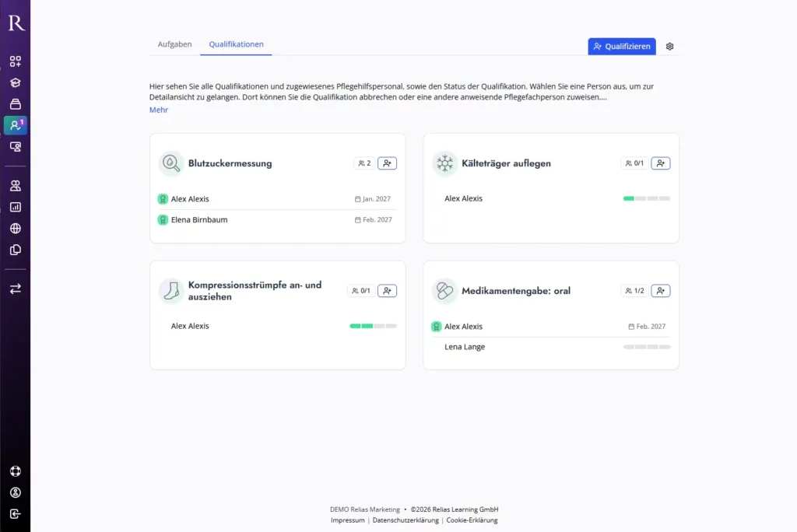Open the bar chart reports icon

coord(16,207)
